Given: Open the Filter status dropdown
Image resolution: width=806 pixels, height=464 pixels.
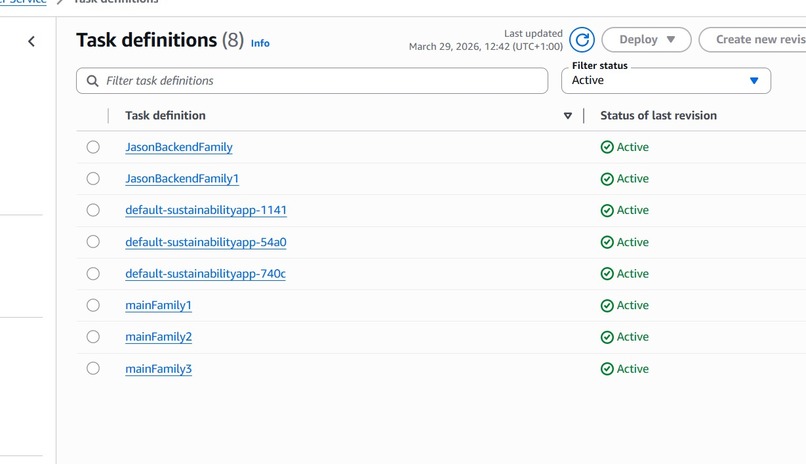Looking at the screenshot, I should tap(666, 81).
